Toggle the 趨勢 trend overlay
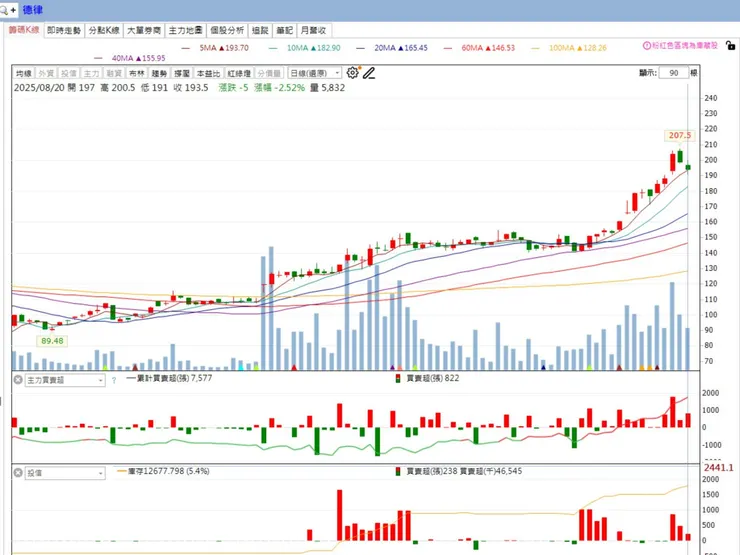The height and width of the screenshot is (555, 740). point(160,73)
